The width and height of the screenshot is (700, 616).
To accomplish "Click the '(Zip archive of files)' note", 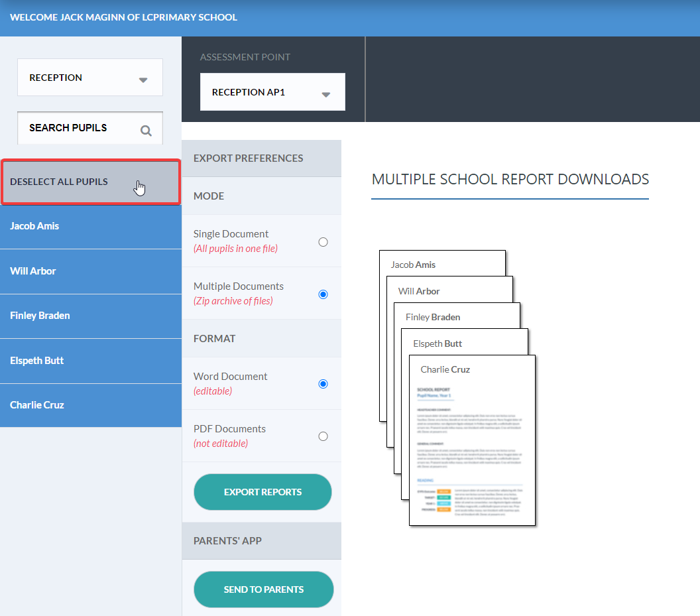I will tap(233, 301).
